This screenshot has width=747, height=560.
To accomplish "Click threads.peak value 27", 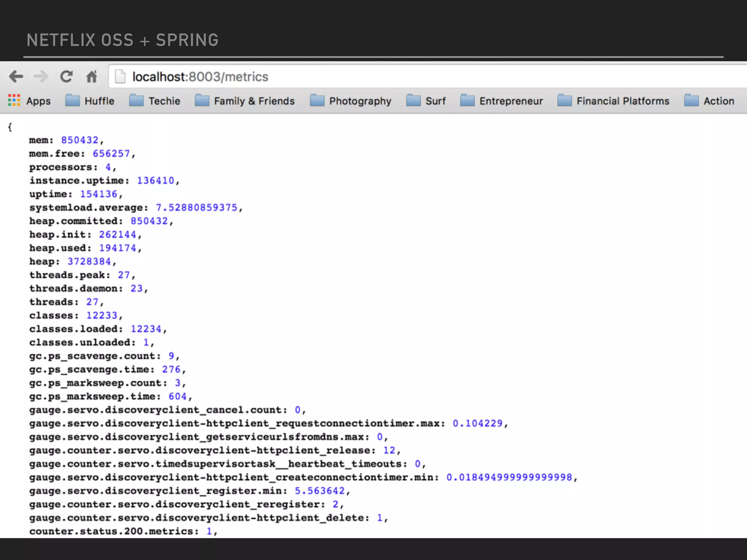I will (124, 275).
